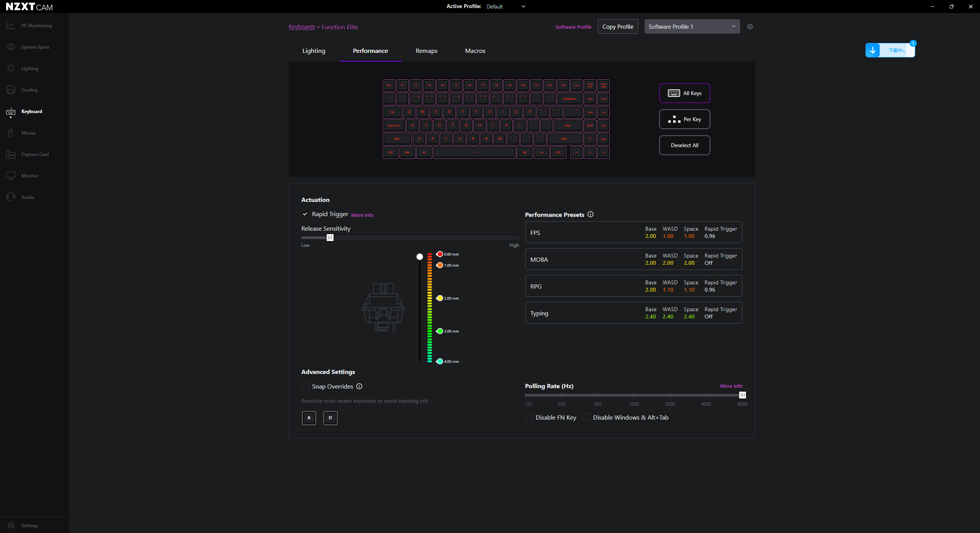Apply the MOBA performance preset

click(x=633, y=259)
